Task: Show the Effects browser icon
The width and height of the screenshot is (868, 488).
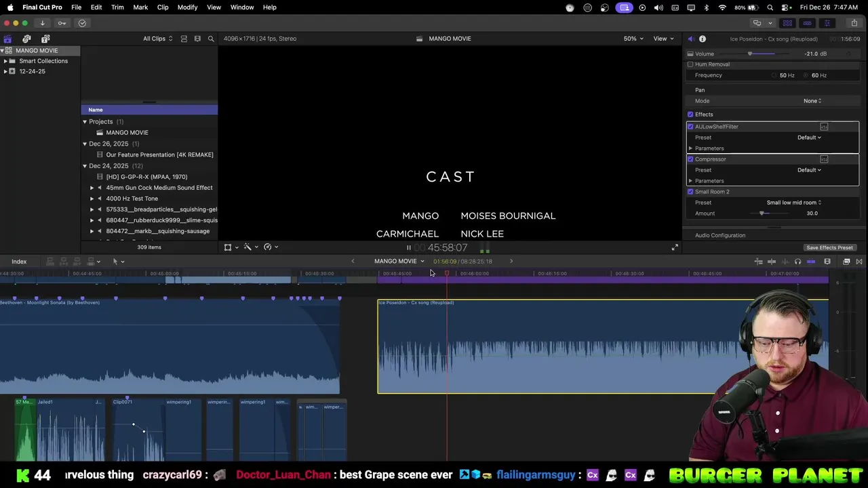Action: pyautogui.click(x=846, y=262)
